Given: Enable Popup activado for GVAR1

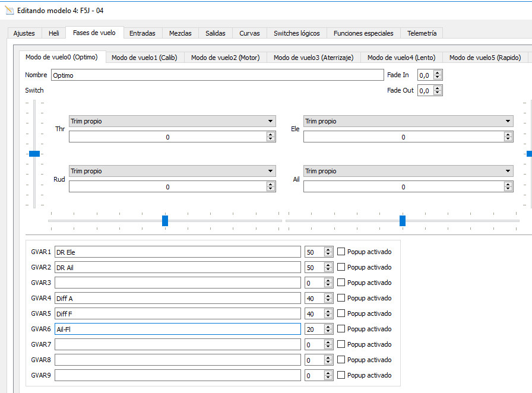Looking at the screenshot, I should [x=341, y=252].
